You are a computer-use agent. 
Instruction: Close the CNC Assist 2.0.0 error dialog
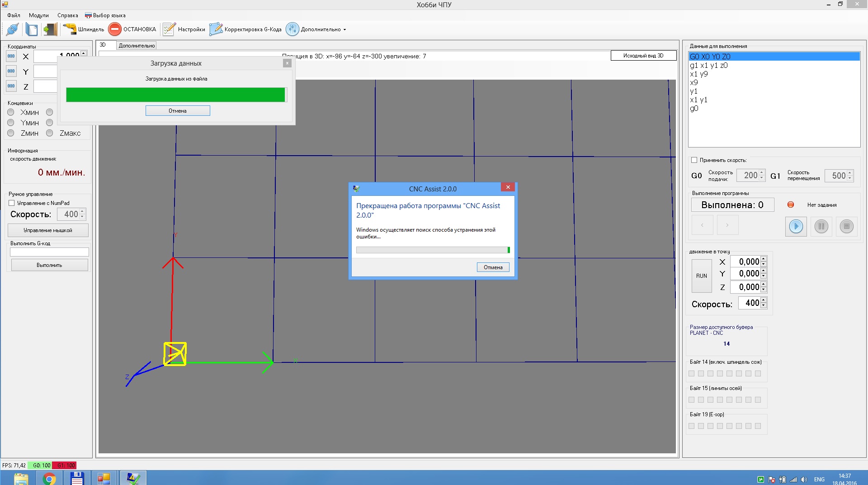click(x=508, y=187)
